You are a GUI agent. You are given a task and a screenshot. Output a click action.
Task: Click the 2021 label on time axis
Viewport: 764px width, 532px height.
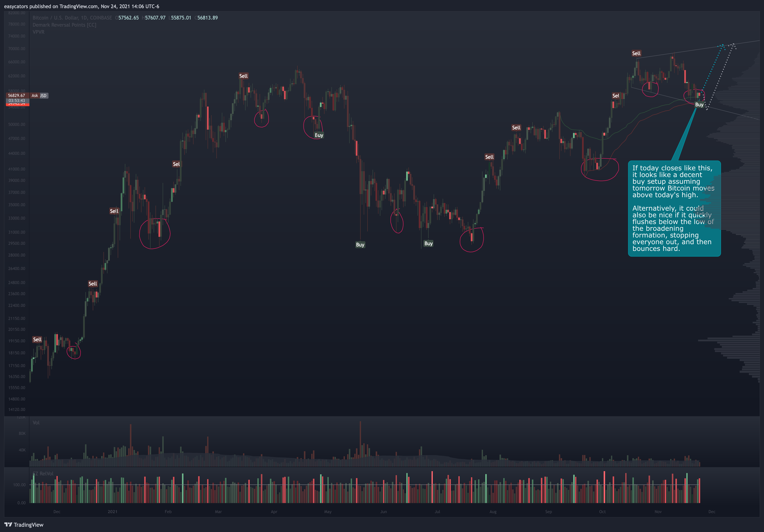click(x=113, y=512)
